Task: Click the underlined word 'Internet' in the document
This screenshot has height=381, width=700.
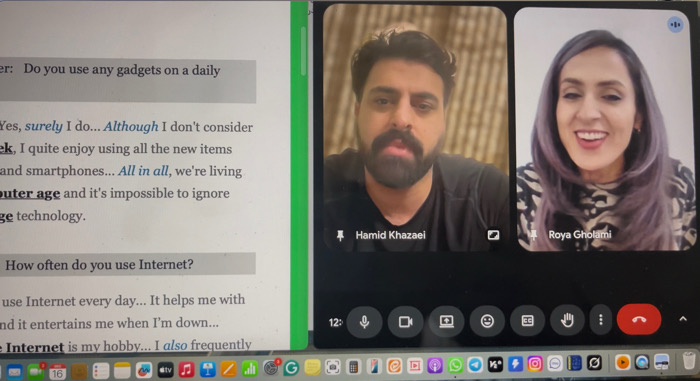Action: pyautogui.click(x=35, y=347)
